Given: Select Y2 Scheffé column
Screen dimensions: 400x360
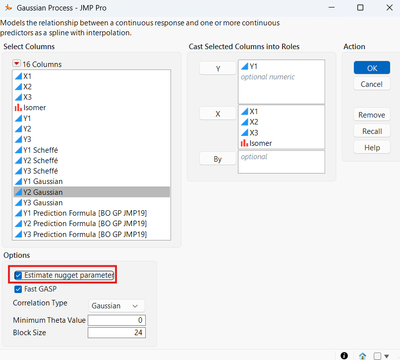Looking at the screenshot, I should click(92, 160).
